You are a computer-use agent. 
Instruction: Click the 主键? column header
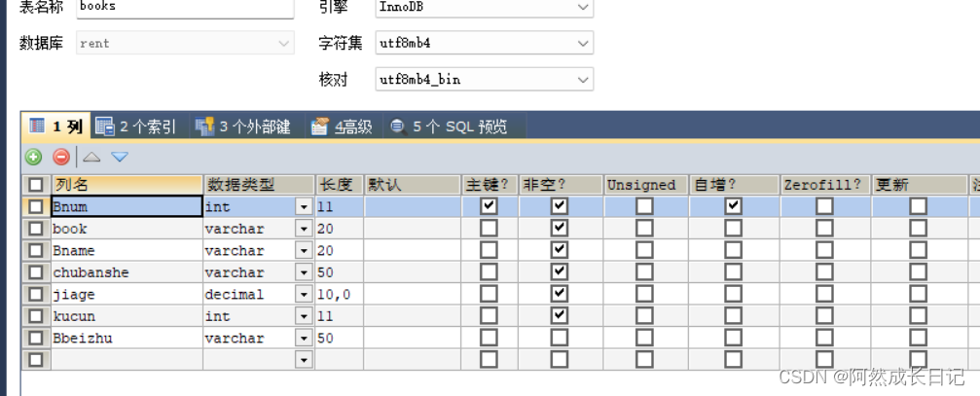tap(490, 185)
